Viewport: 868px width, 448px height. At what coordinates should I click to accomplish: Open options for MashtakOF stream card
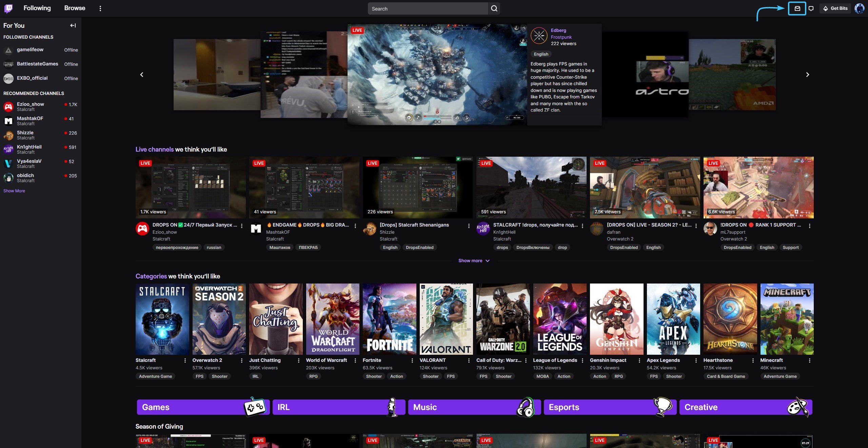355,226
